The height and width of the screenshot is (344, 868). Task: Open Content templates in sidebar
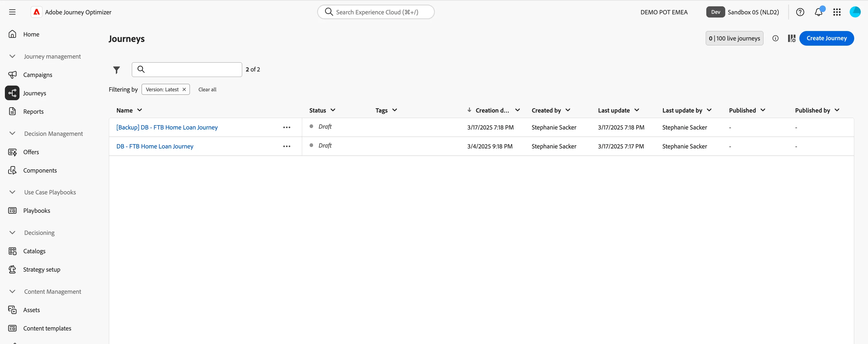click(x=47, y=328)
